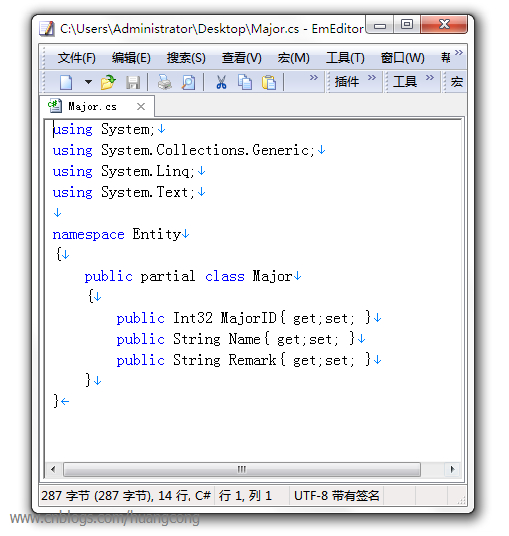Cut the selection with the scissors icon

(221, 82)
